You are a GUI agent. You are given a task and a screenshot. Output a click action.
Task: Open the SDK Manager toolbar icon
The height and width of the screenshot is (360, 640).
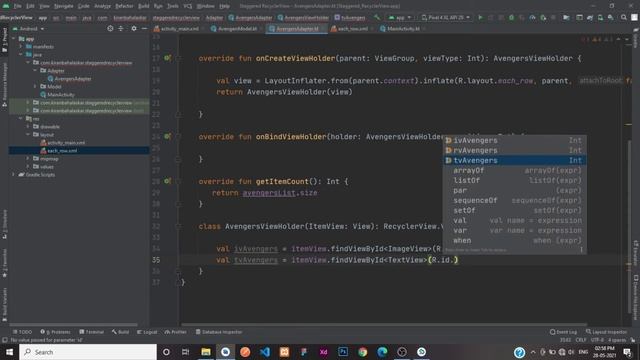tap(611, 18)
